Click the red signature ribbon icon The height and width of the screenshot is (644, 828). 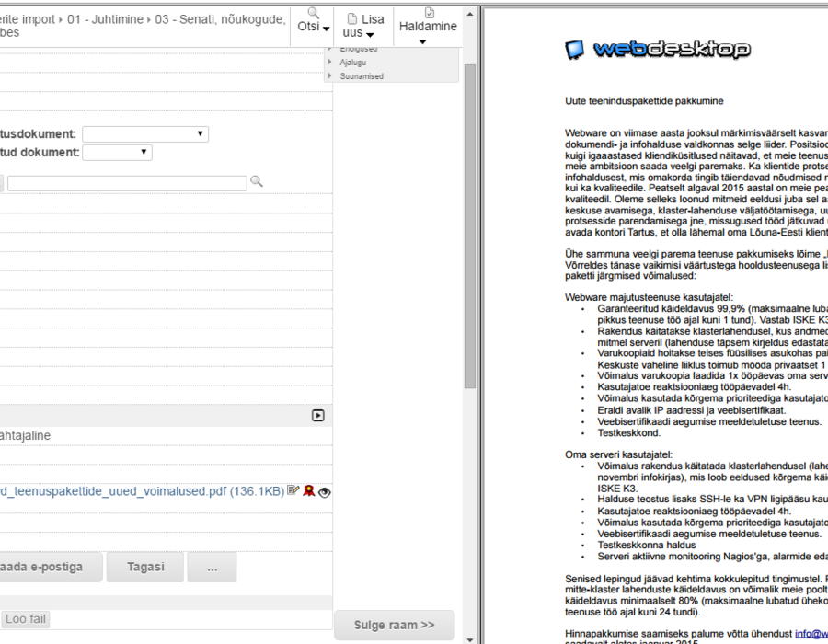309,491
